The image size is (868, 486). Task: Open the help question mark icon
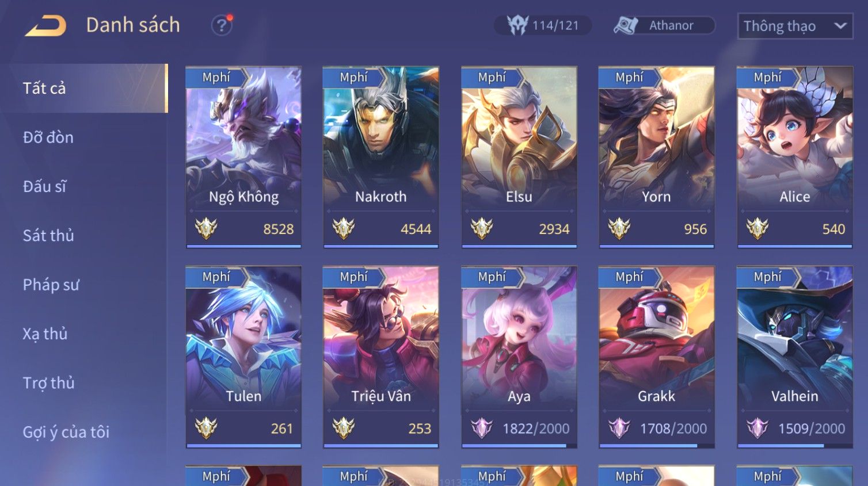pos(222,25)
